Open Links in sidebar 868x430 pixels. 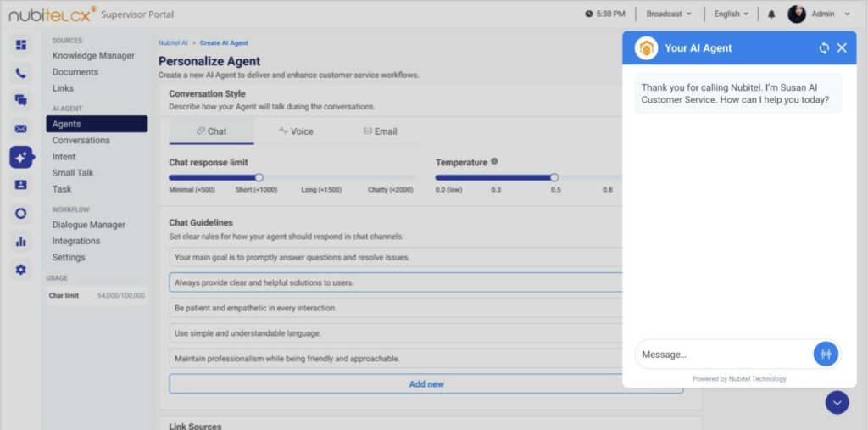63,88
